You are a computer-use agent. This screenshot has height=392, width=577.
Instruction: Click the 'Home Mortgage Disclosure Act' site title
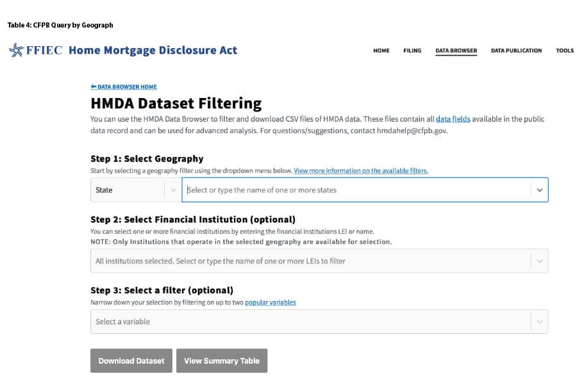tap(153, 50)
